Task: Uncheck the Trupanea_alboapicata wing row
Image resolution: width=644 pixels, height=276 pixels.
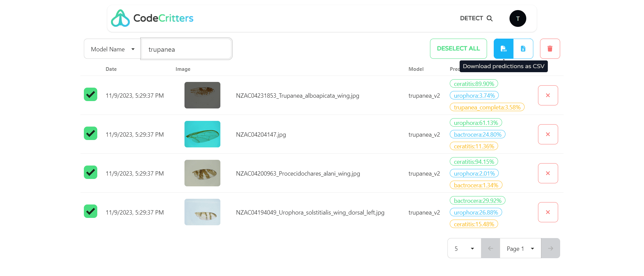Action: coord(91,95)
